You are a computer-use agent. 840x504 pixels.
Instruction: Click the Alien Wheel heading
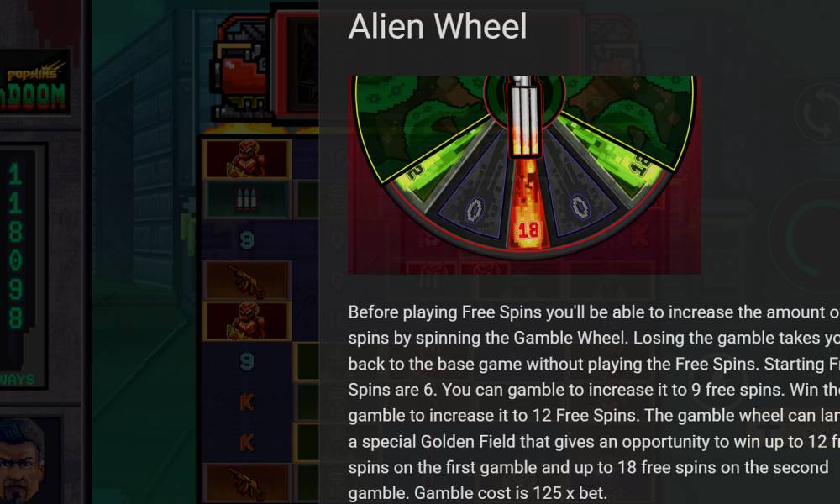(438, 26)
